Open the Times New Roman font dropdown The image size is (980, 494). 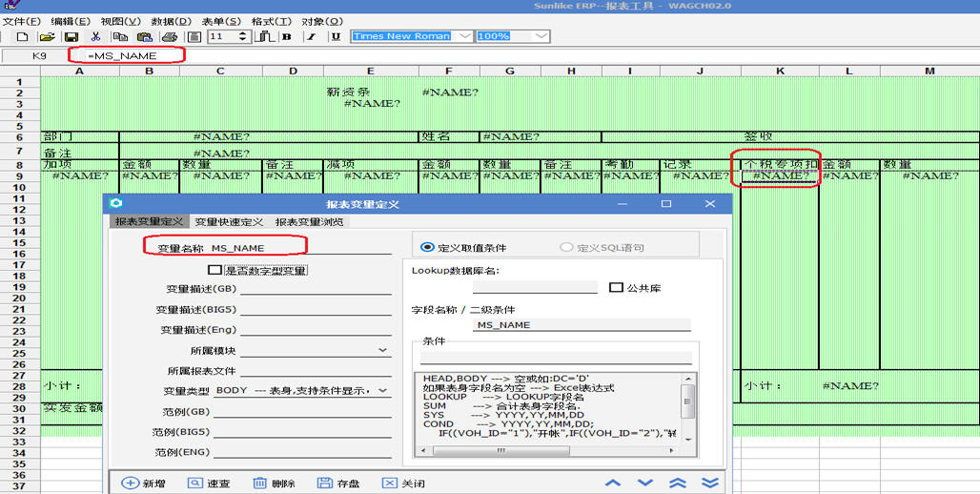pos(464,36)
